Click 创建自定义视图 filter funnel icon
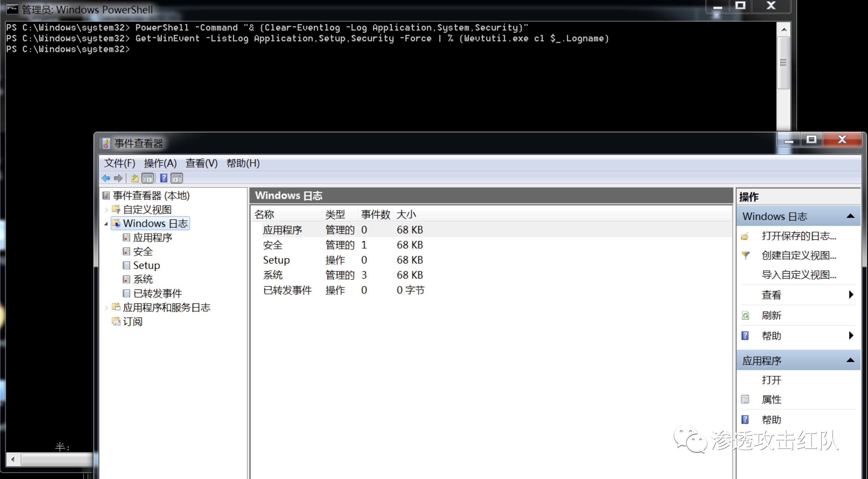868x479 pixels. coord(745,255)
